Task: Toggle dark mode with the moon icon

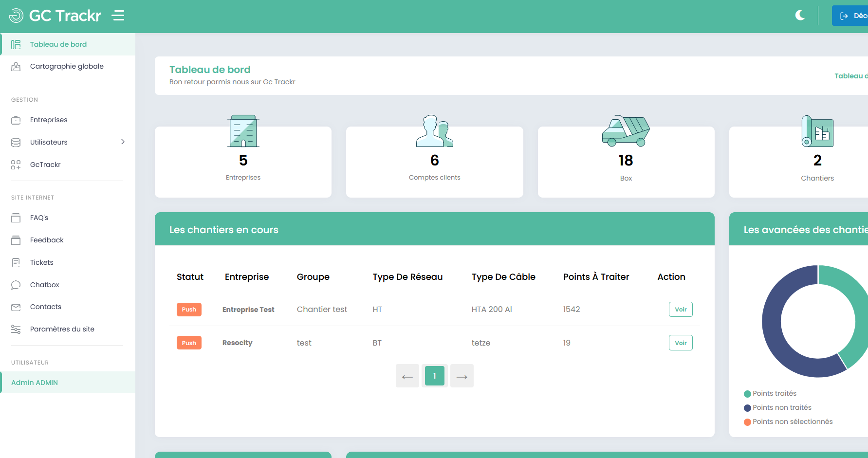Action: click(800, 16)
